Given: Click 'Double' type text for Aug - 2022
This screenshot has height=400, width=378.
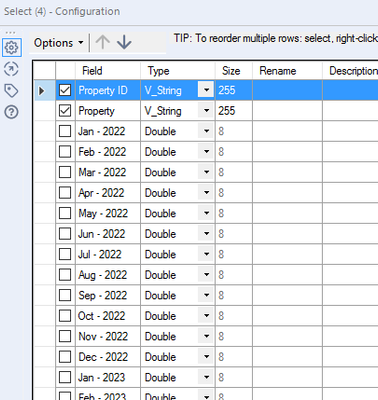Looking at the screenshot, I should [x=160, y=275].
